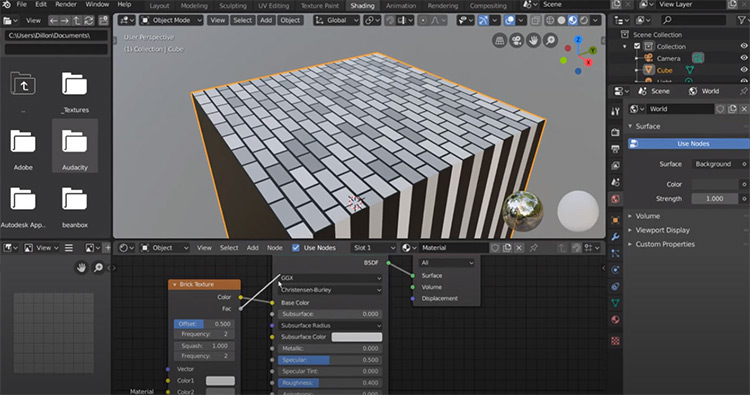Open Modifiers wrench tab
This screenshot has height=395, width=750.
[x=616, y=237]
